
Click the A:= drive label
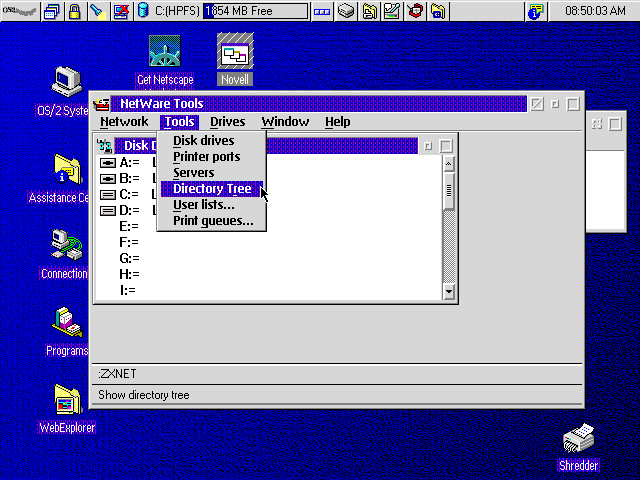(129, 163)
